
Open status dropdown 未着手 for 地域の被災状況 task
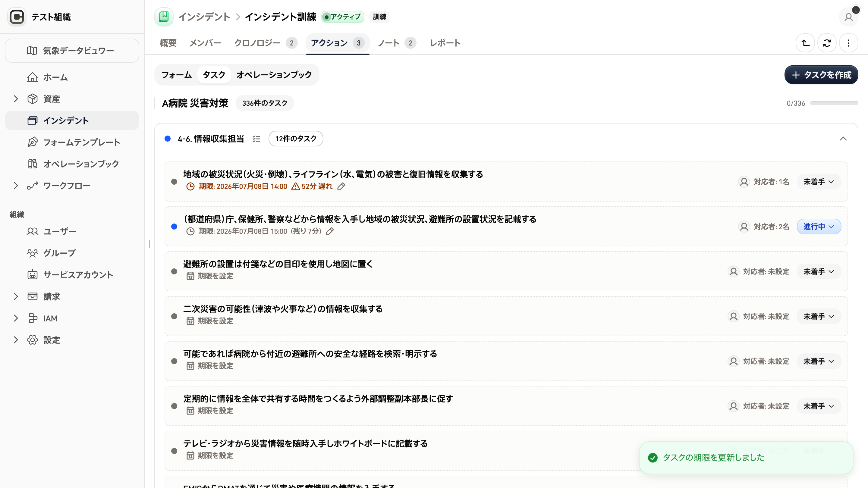click(819, 182)
